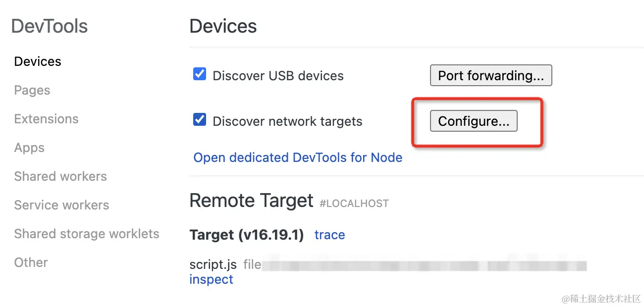
Task: Click the Remote Target heading
Action: [x=251, y=201]
